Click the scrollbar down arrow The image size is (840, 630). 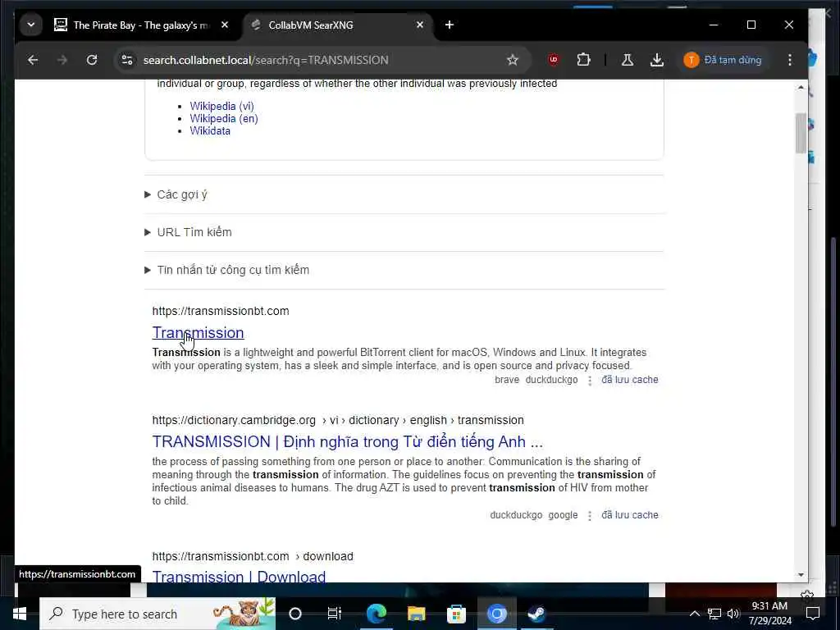pyautogui.click(x=801, y=575)
